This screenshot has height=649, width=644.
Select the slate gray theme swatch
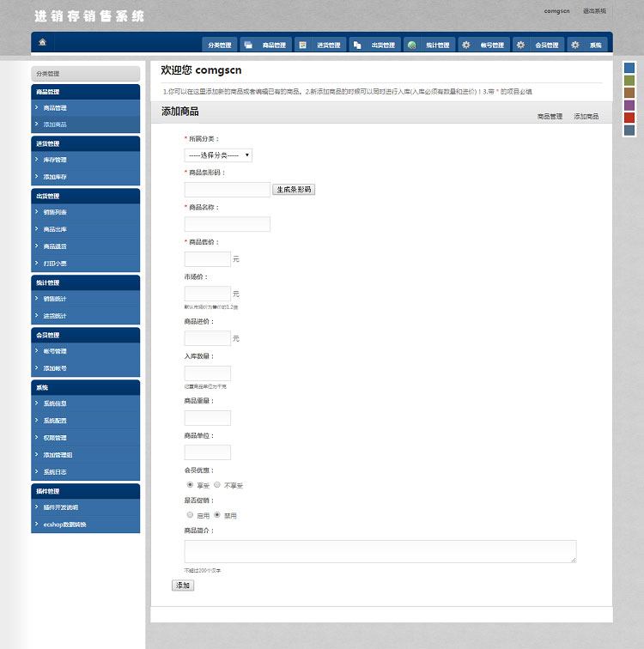pos(629,130)
